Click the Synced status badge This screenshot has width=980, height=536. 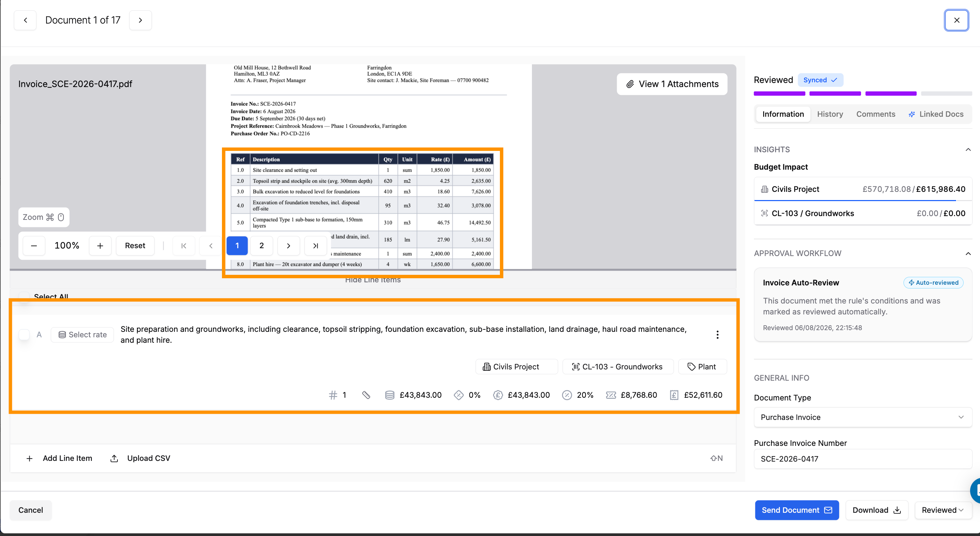820,80
